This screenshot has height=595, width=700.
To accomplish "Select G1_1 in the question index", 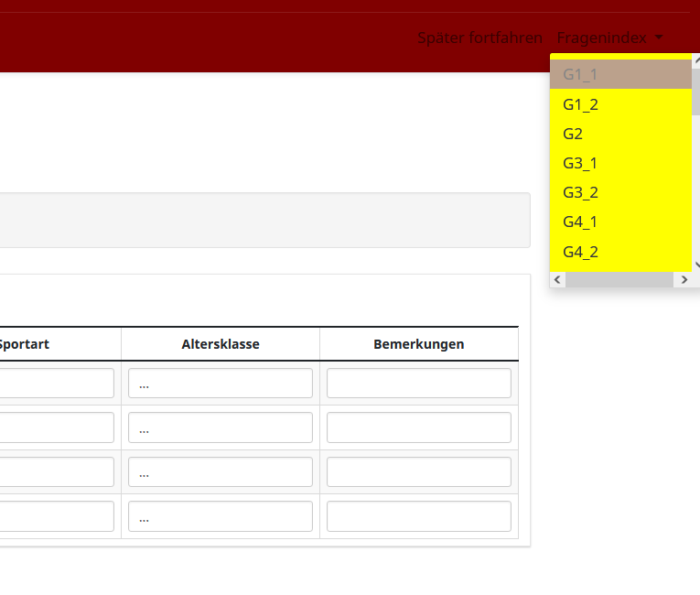I will pos(580,74).
